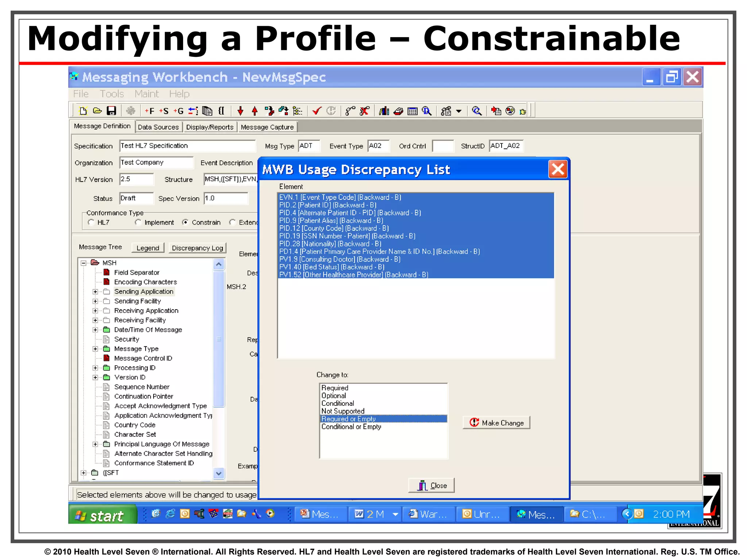
Task: Click the Specification input field
Action: pyautogui.click(x=187, y=146)
